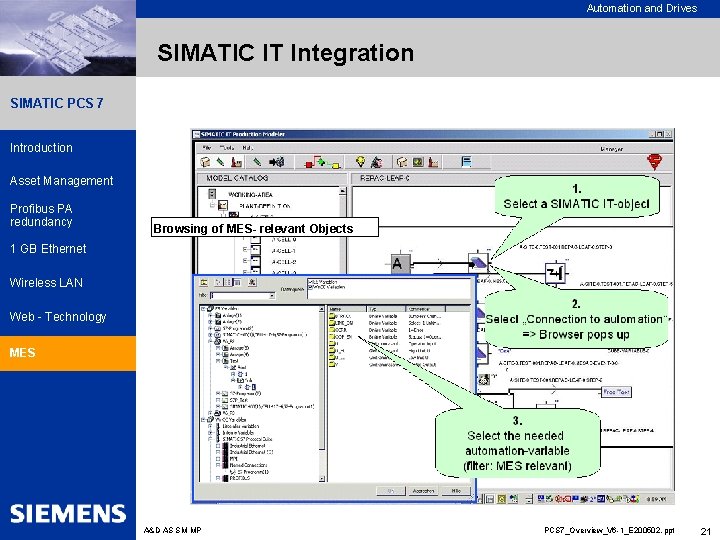Sort by the Name column header

coord(347,309)
